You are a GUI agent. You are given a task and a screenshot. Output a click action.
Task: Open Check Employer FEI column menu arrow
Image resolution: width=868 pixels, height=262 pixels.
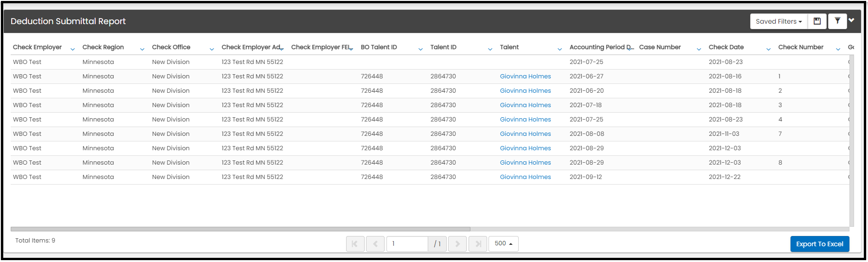pyautogui.click(x=351, y=49)
